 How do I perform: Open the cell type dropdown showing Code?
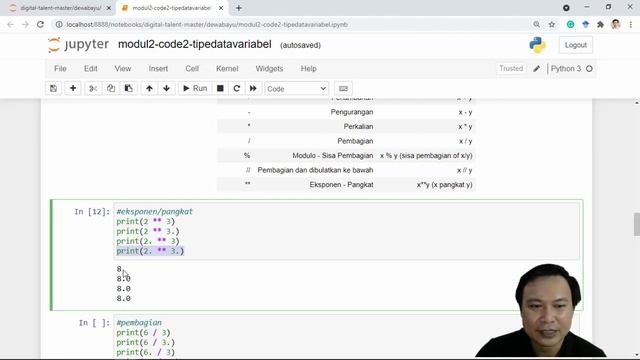click(x=296, y=89)
